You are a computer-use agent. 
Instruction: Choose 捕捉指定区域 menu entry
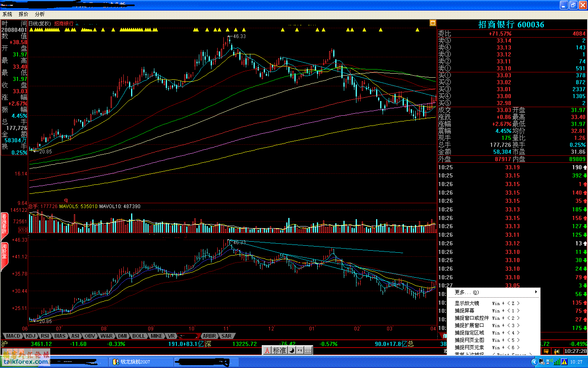point(494,333)
